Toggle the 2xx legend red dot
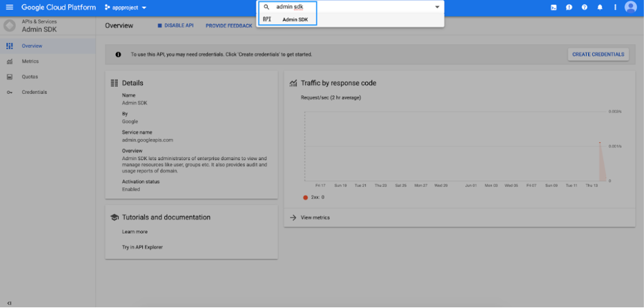The image size is (644, 308). [x=305, y=198]
